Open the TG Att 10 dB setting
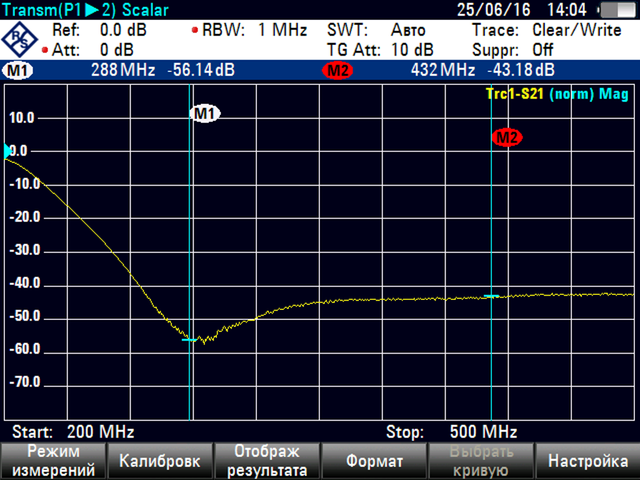 point(380,49)
